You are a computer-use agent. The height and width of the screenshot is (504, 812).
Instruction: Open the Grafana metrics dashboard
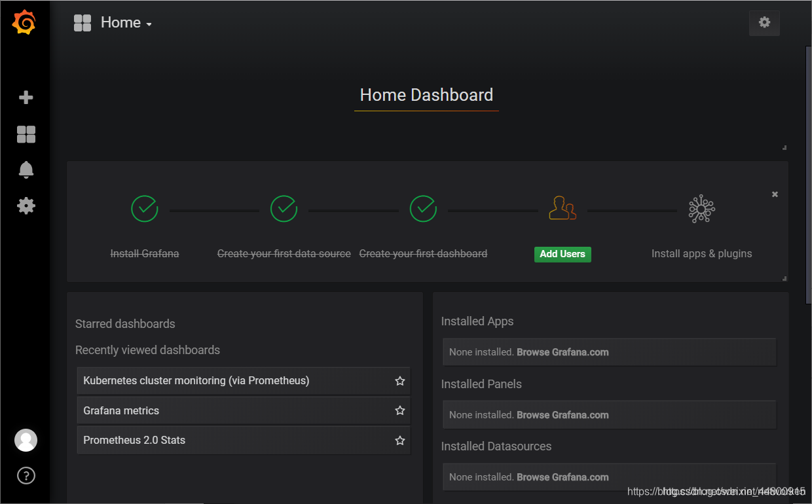(x=244, y=410)
